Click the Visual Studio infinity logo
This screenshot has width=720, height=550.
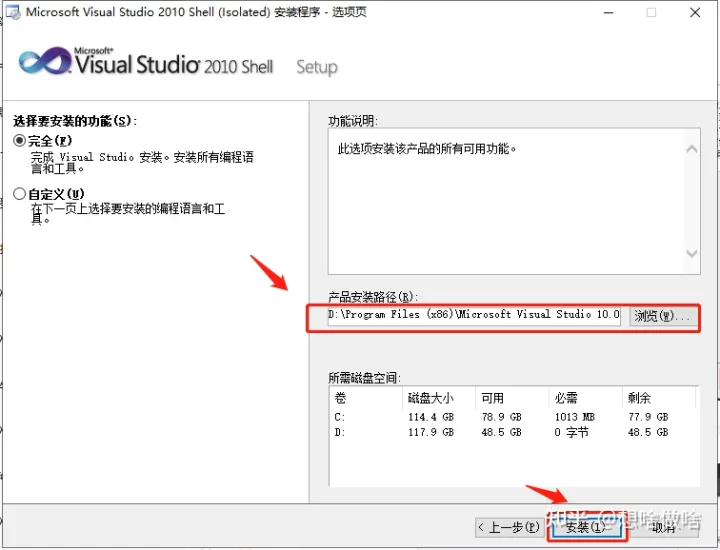pyautogui.click(x=45, y=61)
